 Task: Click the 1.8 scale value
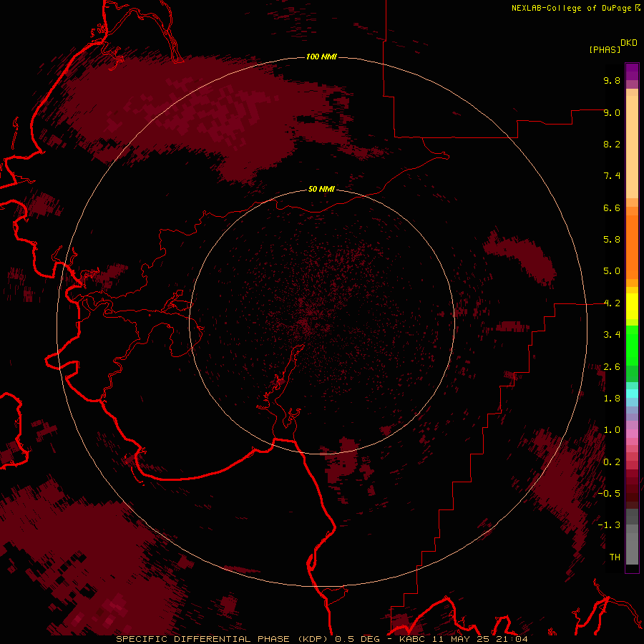(x=612, y=399)
